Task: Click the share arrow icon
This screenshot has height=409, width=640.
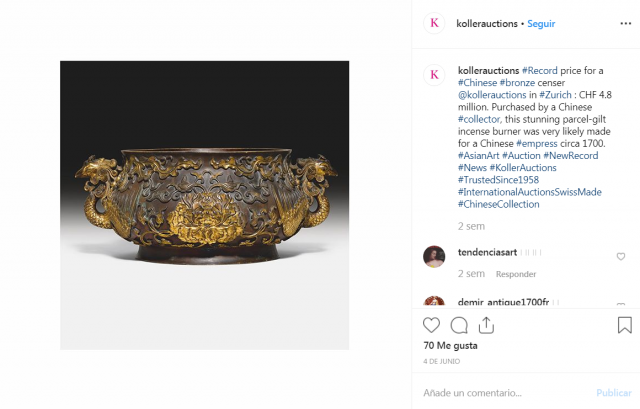Action: pyautogui.click(x=486, y=325)
